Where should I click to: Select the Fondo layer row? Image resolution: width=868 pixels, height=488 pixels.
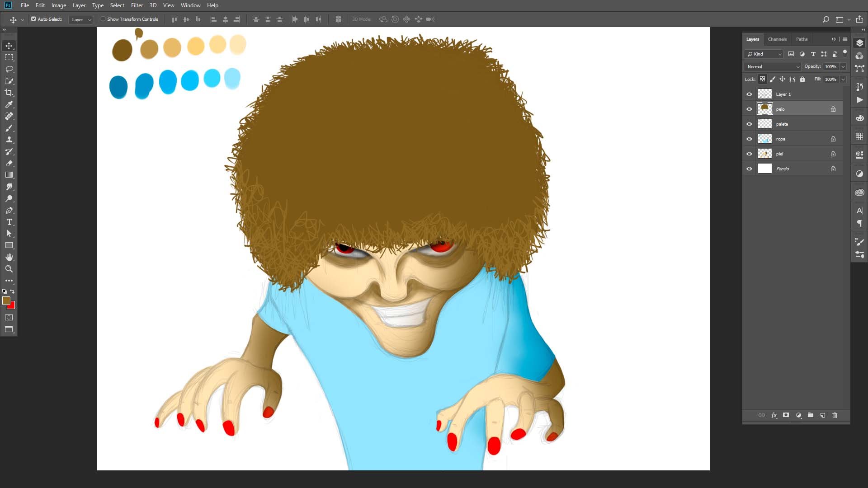coord(793,169)
